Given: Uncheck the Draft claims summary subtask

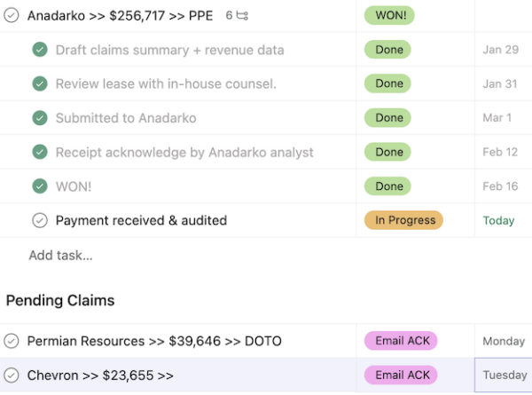Looking at the screenshot, I should 40,50.
